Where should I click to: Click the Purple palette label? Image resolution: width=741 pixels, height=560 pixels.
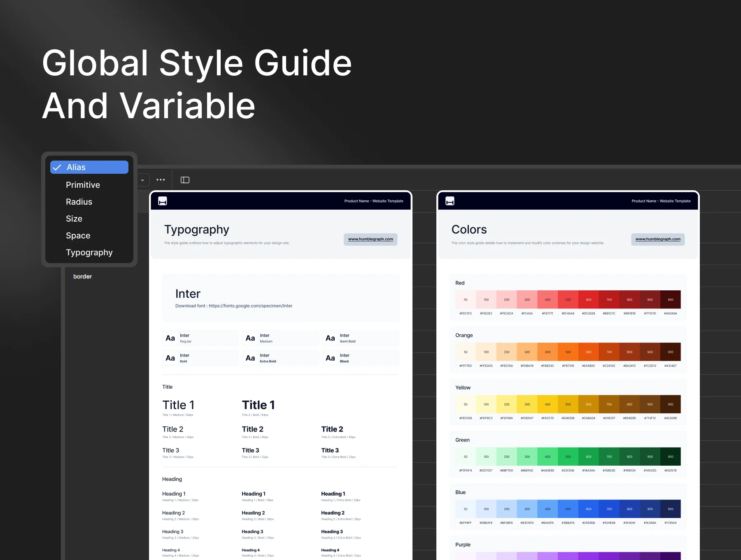click(463, 545)
